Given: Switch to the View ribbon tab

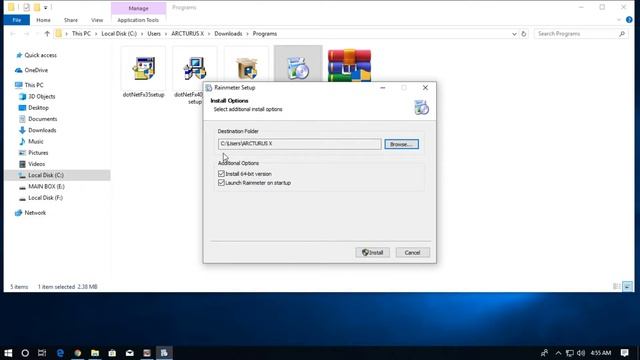Looking at the screenshot, I should point(97,20).
